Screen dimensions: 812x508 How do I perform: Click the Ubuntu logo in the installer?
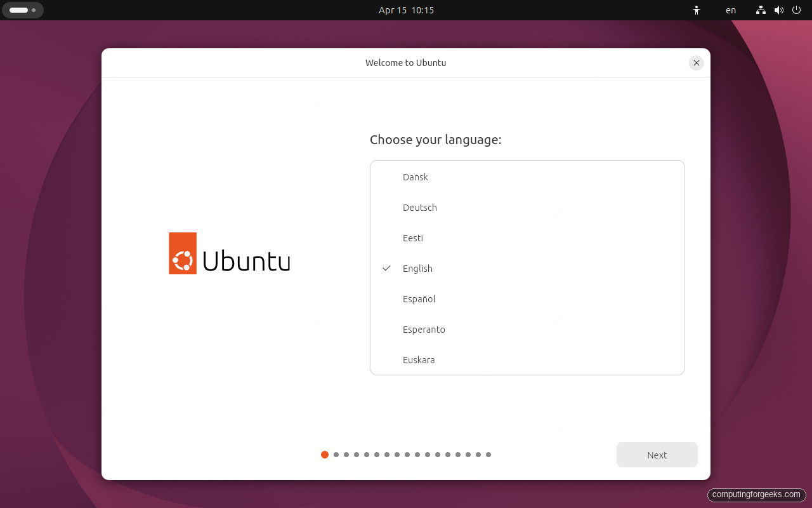[x=229, y=253]
